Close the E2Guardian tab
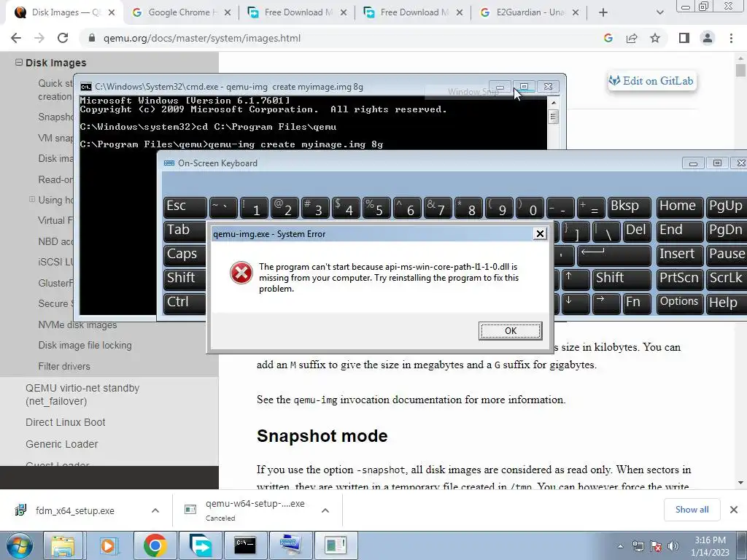Viewport: 747px width, 560px height. (x=576, y=12)
